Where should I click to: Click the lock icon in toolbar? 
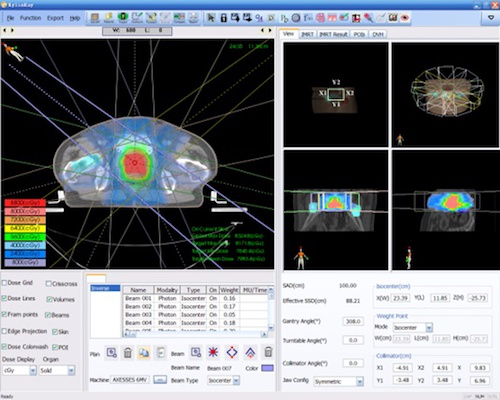223,18
